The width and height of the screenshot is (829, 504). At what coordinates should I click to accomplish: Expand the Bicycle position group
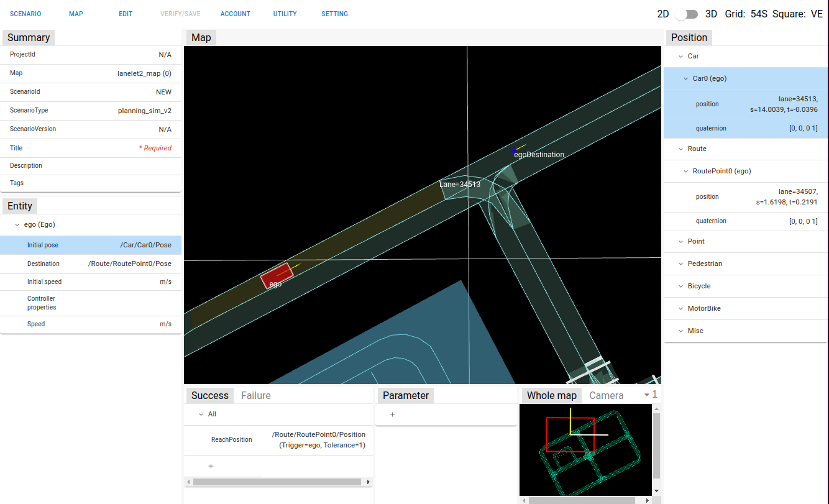point(680,286)
